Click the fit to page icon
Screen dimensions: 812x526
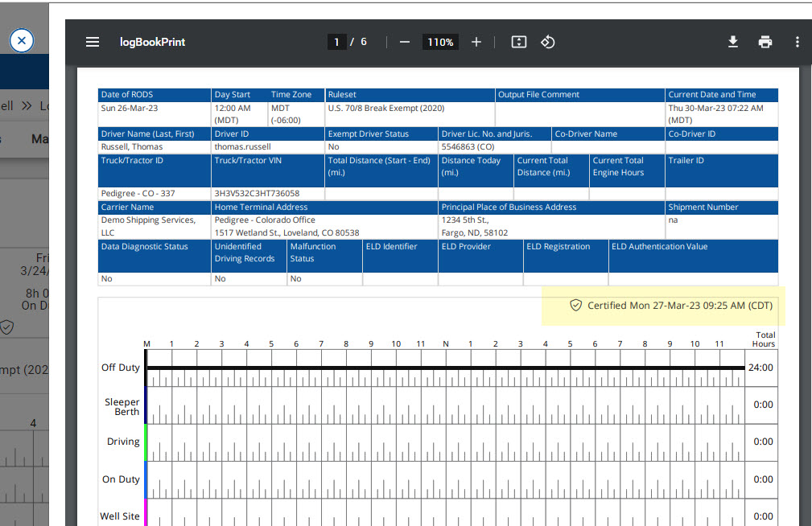519,42
